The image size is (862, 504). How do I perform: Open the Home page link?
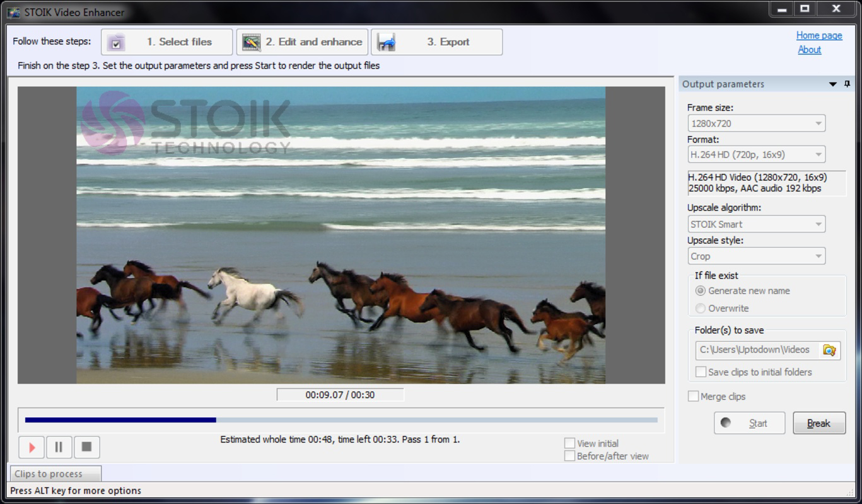pos(819,35)
